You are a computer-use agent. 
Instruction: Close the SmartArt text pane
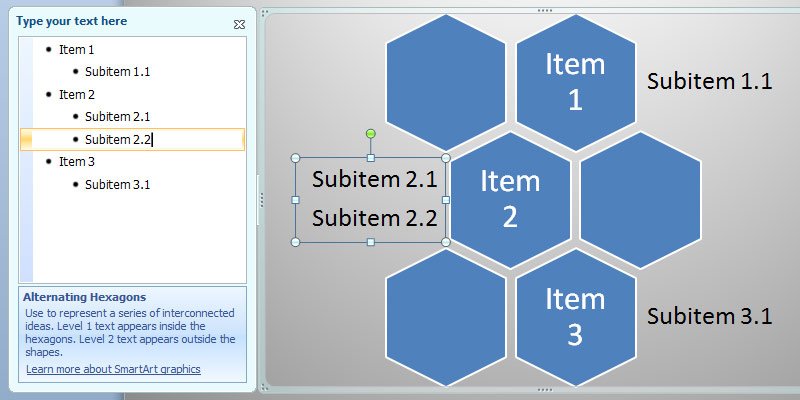click(x=239, y=24)
